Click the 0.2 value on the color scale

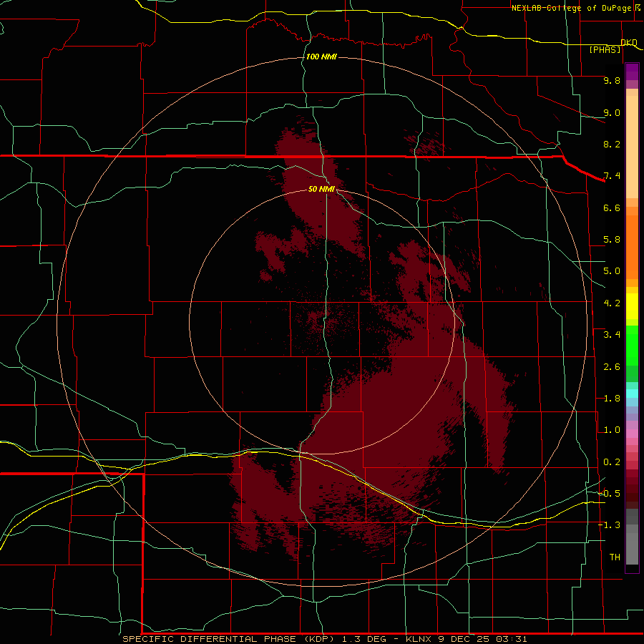point(612,462)
